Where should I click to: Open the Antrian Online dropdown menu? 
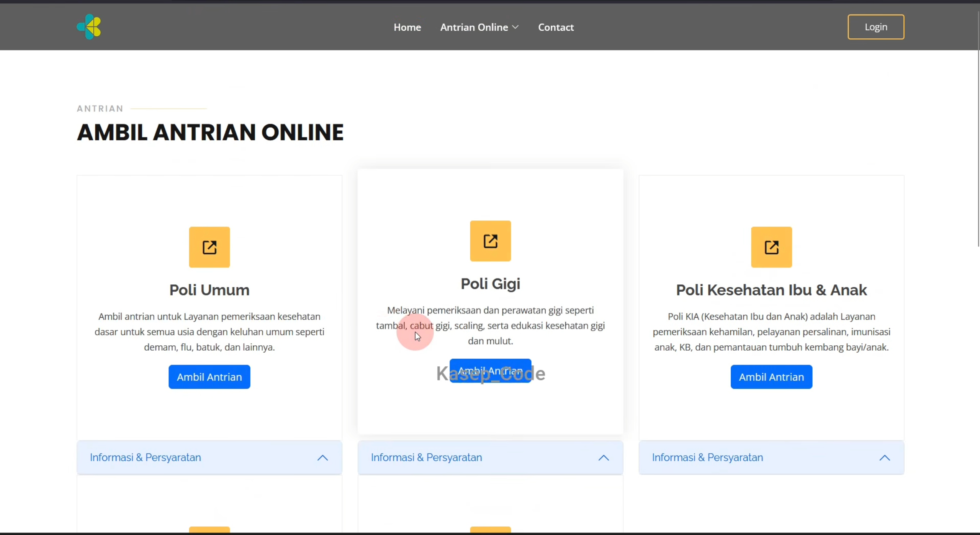pos(479,27)
